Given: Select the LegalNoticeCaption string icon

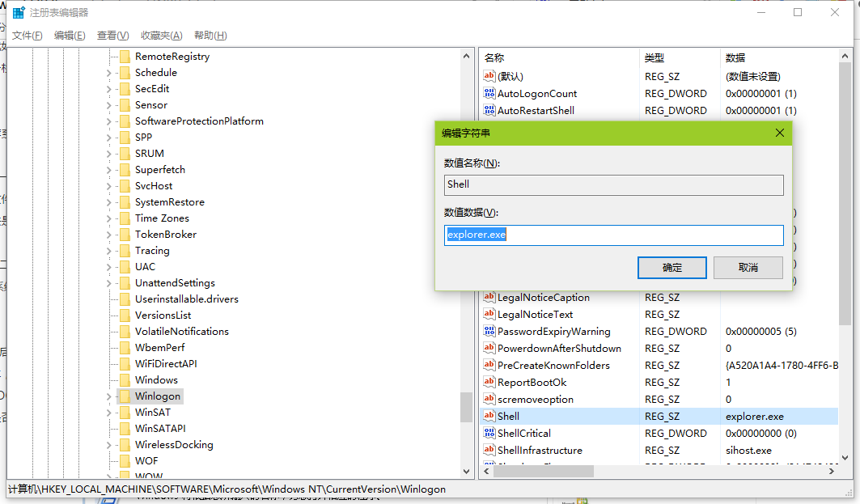Looking at the screenshot, I should tap(489, 298).
